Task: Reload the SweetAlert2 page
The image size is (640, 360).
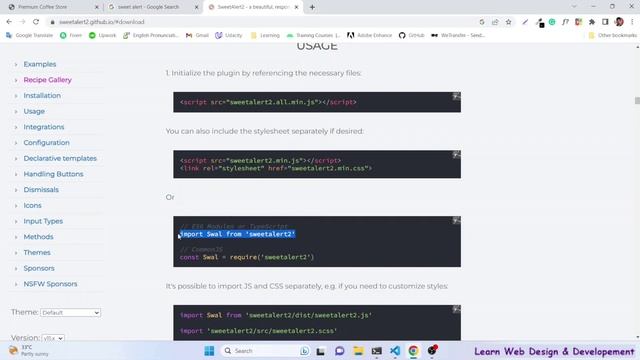Action: 36,22
